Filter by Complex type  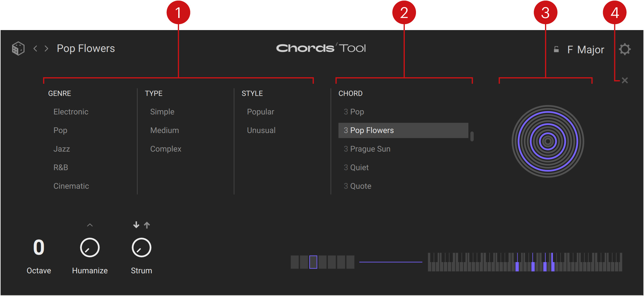tap(166, 149)
